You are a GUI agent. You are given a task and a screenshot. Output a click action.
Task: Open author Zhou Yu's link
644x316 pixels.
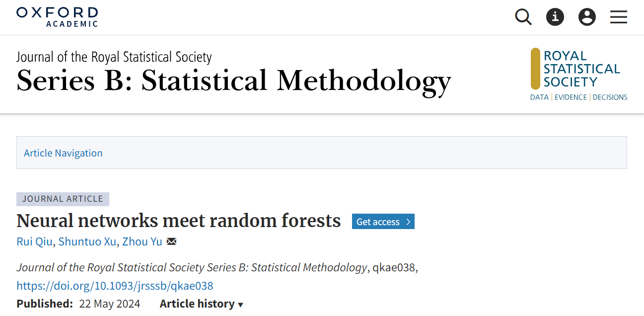point(142,242)
